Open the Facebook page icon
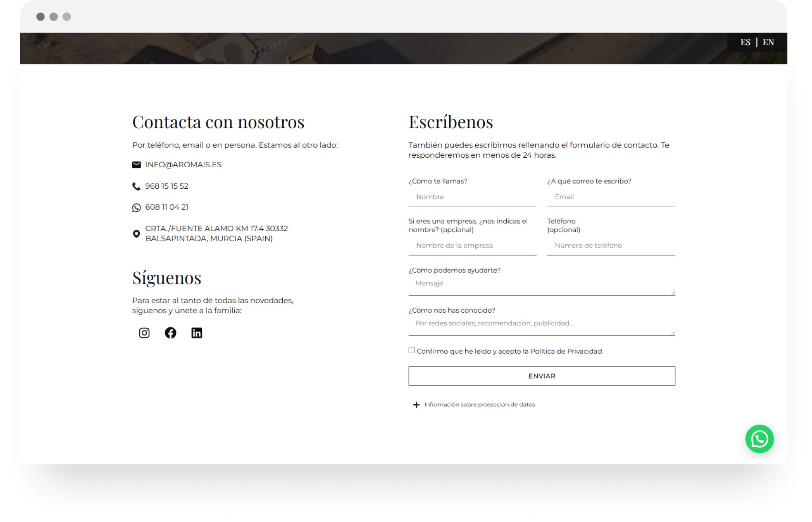The image size is (812, 522). pos(170,333)
